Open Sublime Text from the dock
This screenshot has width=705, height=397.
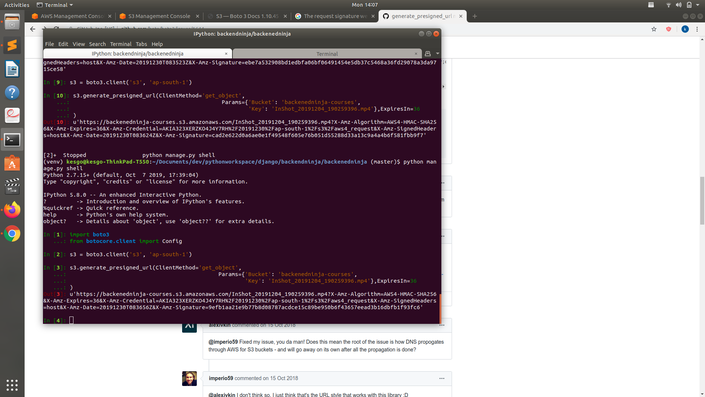coord(12,45)
